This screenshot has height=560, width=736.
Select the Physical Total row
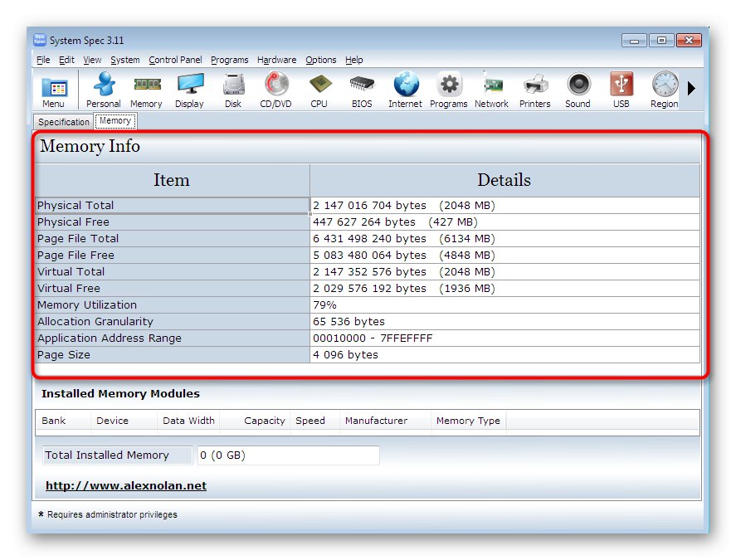(x=367, y=206)
